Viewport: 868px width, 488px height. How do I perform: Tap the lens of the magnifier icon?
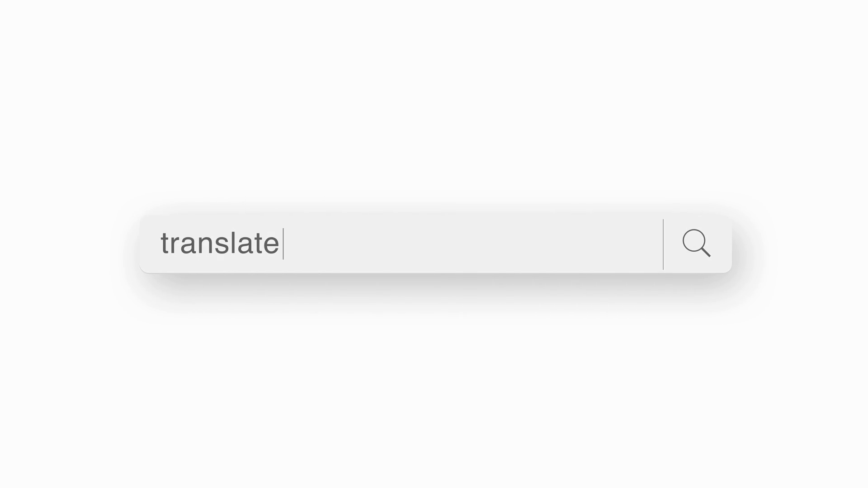pos(694,240)
